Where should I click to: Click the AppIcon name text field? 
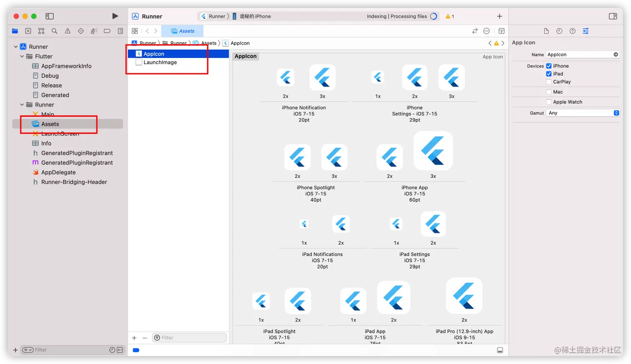tap(579, 55)
